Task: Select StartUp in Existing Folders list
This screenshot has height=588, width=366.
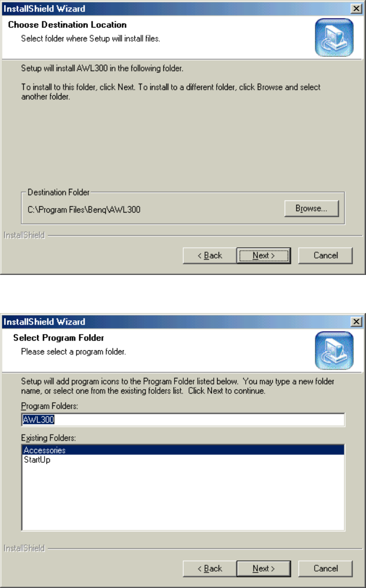Action: pyautogui.click(x=183, y=460)
